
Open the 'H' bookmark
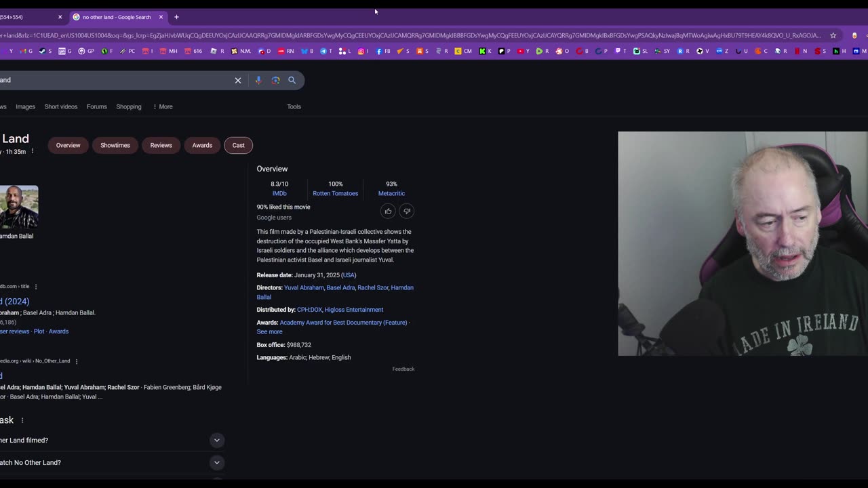[840, 51]
